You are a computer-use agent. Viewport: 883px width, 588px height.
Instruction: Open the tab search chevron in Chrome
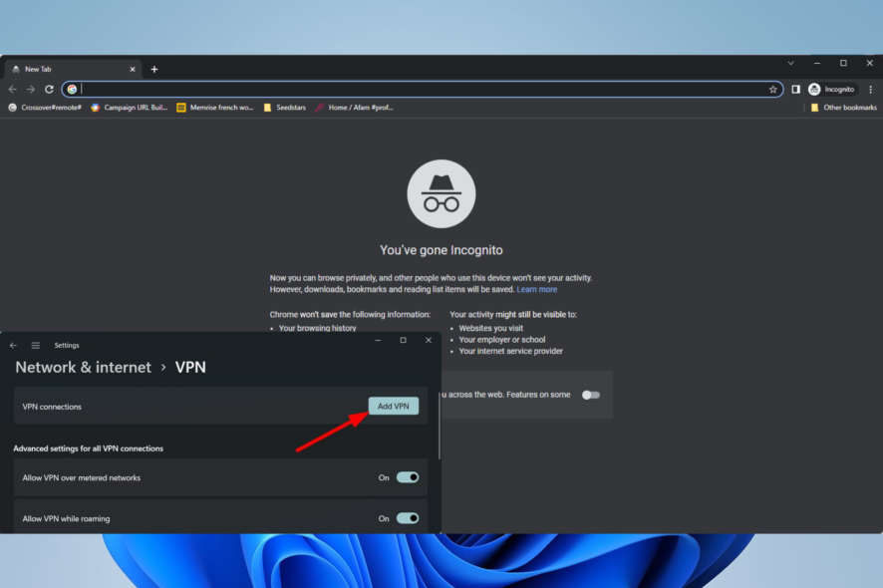point(790,63)
